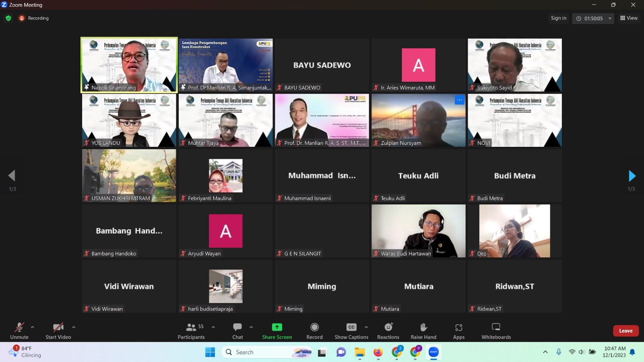This screenshot has height=362, width=644.
Task: Expand video options arrow beside Start Video
Action: [x=74, y=327]
